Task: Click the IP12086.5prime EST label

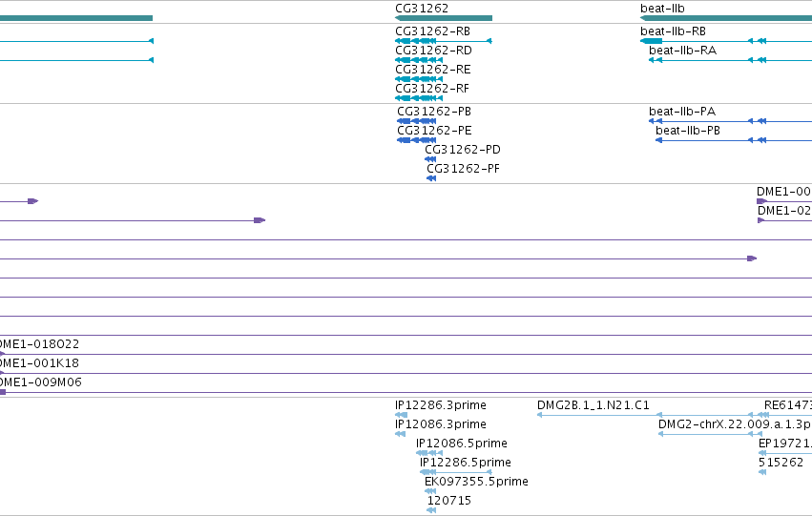Action: (462, 444)
